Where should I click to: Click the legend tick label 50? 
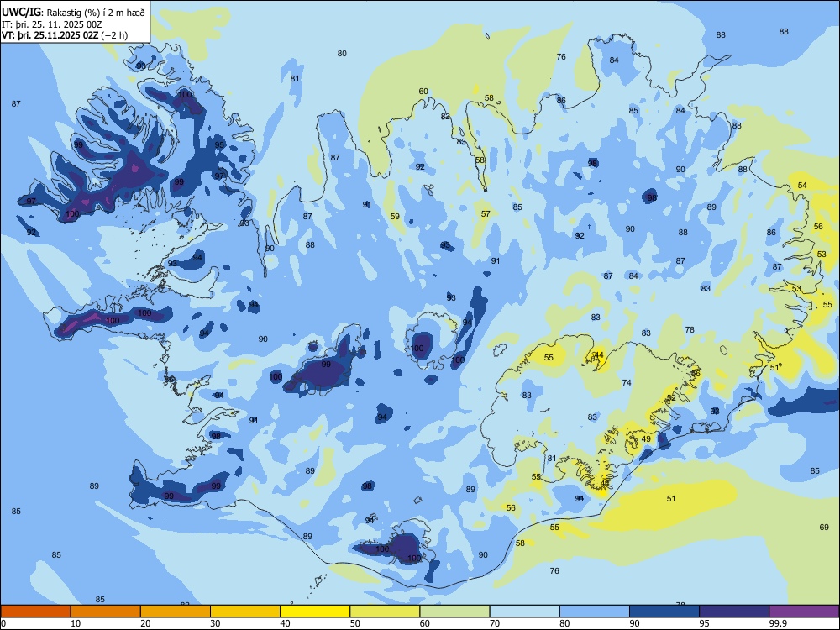354,623
